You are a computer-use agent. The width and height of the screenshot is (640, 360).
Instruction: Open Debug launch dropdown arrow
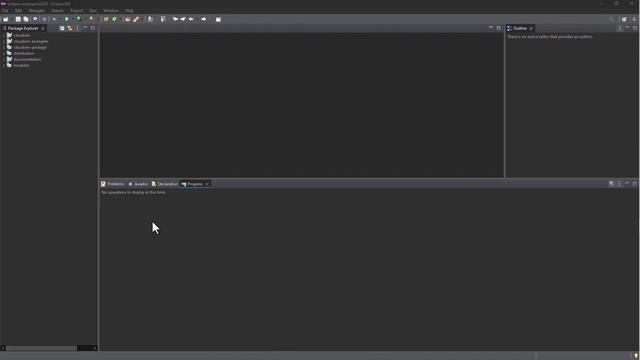pos(60,19)
